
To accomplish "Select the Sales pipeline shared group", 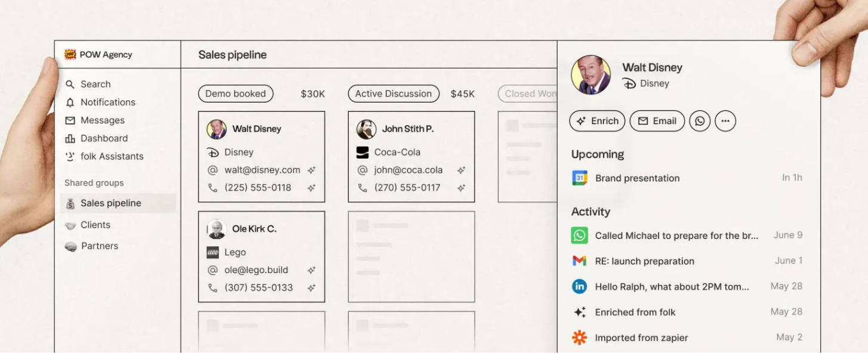I will pos(118,203).
